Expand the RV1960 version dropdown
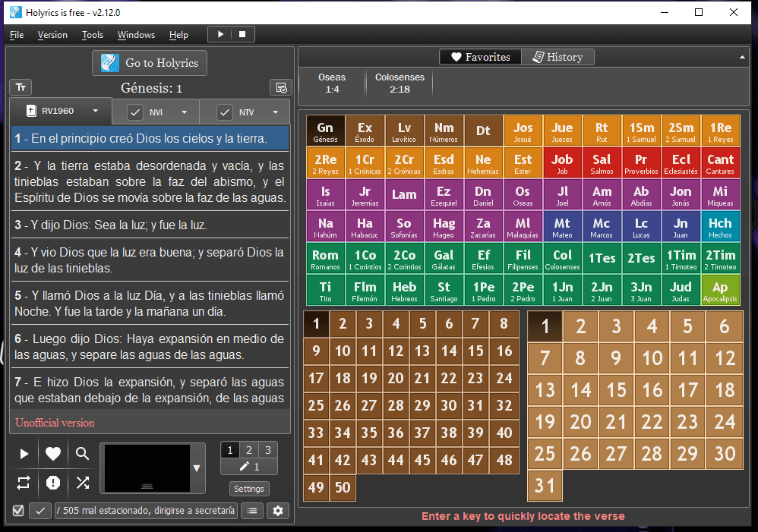The width and height of the screenshot is (758, 532). coord(95,111)
